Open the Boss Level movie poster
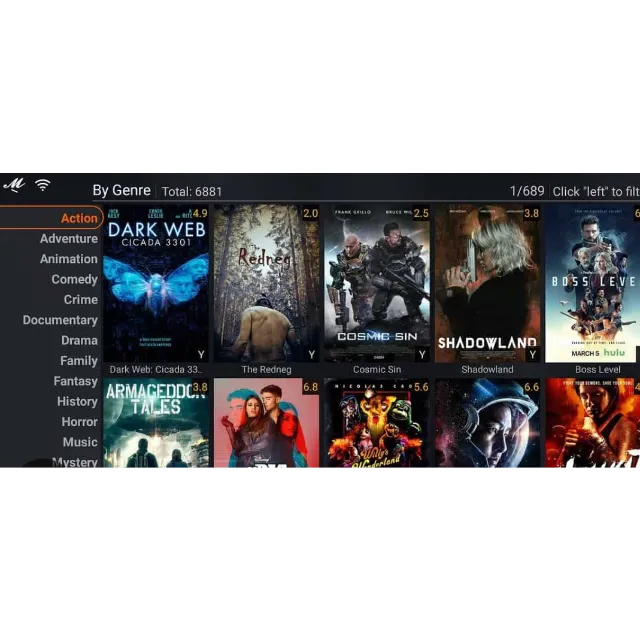The width and height of the screenshot is (640, 640). point(593,284)
